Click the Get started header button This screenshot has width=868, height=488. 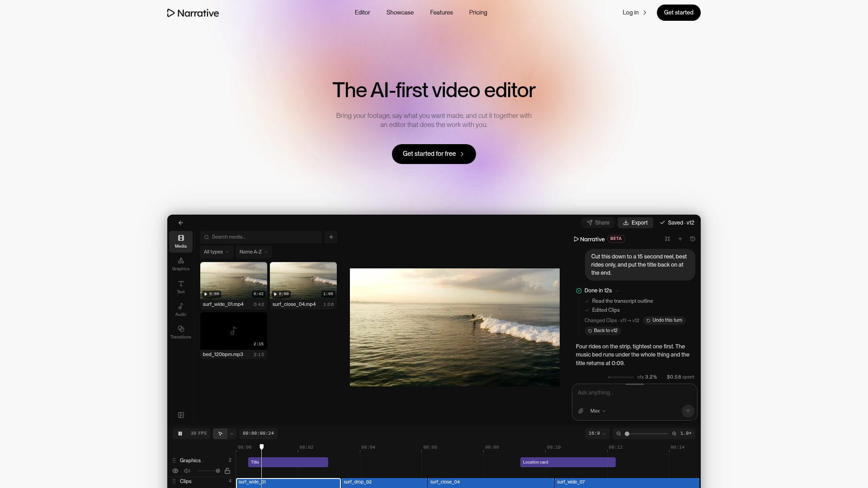[679, 13]
